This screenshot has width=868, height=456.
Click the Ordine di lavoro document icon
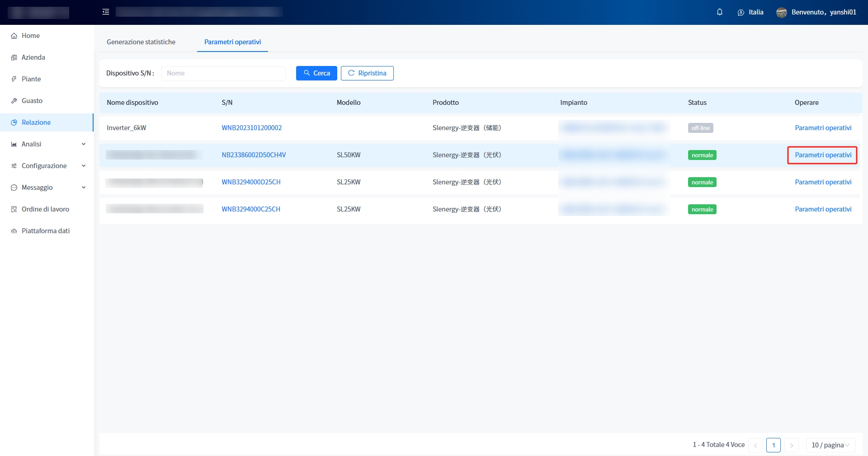pyautogui.click(x=14, y=209)
